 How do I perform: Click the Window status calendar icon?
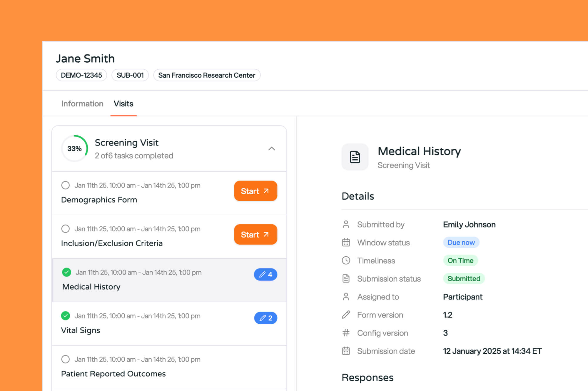(346, 242)
